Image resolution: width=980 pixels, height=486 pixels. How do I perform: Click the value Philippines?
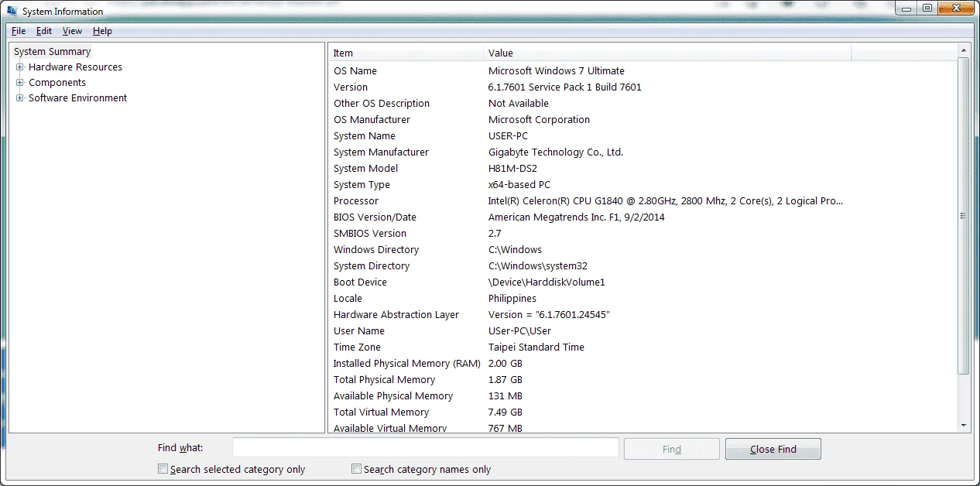[x=512, y=299]
